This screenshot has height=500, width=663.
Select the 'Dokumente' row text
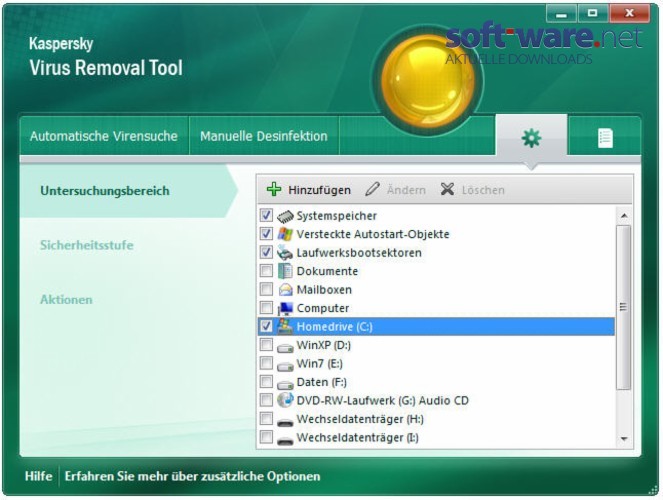tap(327, 271)
